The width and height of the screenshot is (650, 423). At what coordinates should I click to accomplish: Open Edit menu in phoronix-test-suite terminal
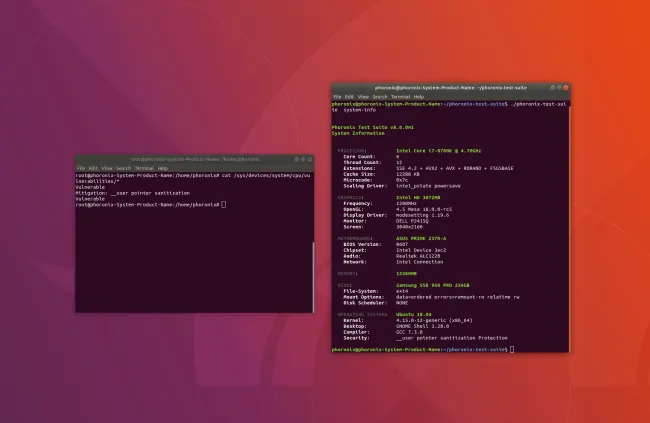349,97
